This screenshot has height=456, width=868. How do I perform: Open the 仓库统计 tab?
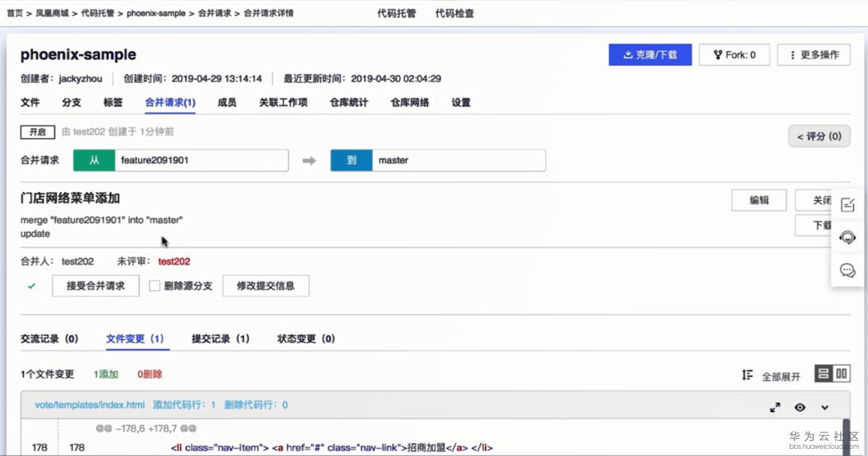pos(349,102)
